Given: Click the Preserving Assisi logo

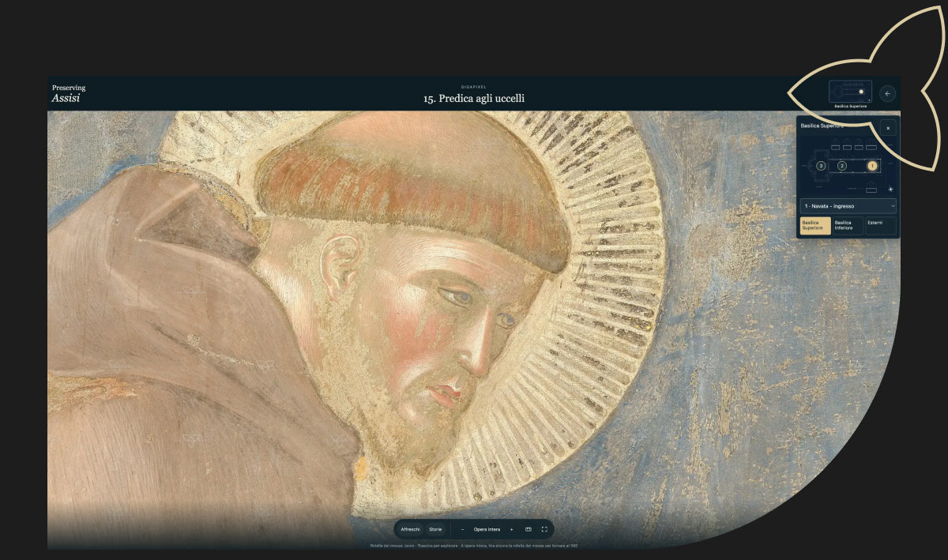Looking at the screenshot, I should 69,93.
